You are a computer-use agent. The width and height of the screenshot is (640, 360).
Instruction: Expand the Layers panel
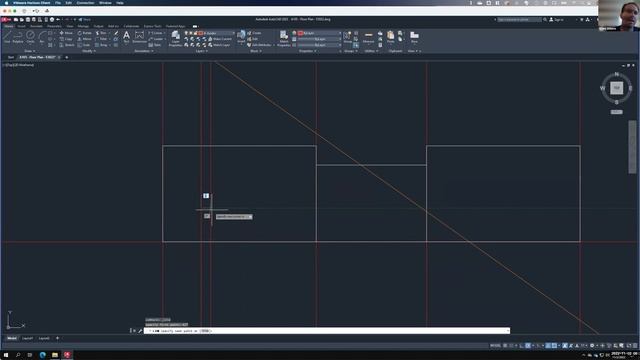pos(201,51)
